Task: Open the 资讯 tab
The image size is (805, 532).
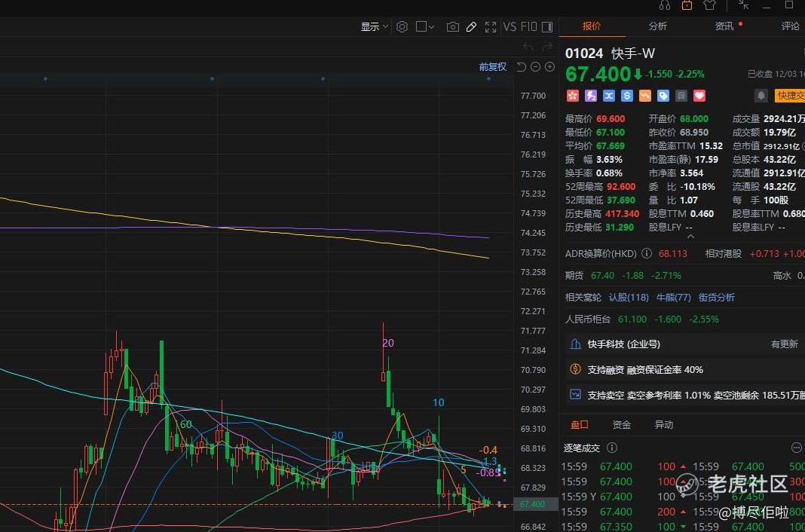Action: point(724,26)
